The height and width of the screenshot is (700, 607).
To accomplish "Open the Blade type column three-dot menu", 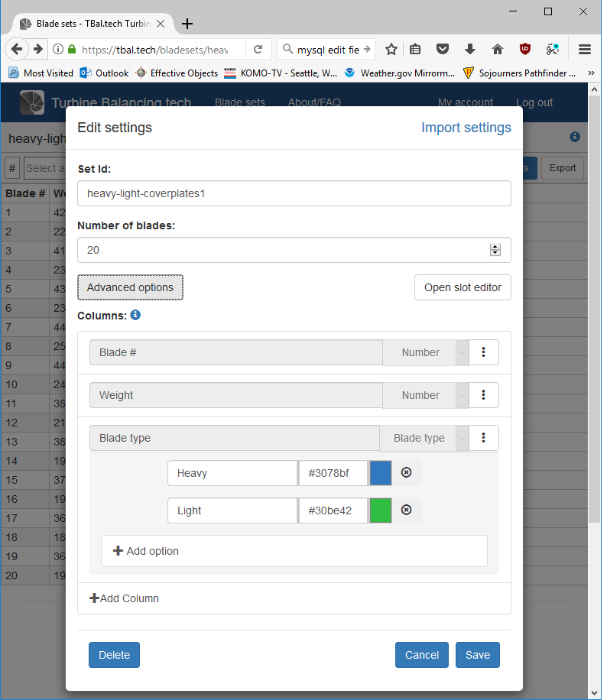I will [483, 438].
